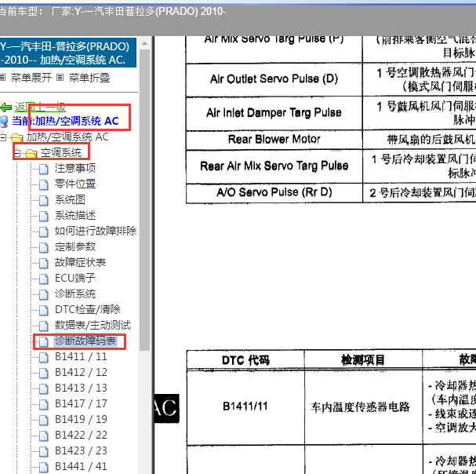Select the highlighted 诊断故障码表 entry
The height and width of the screenshot is (474, 476).
[85, 341]
